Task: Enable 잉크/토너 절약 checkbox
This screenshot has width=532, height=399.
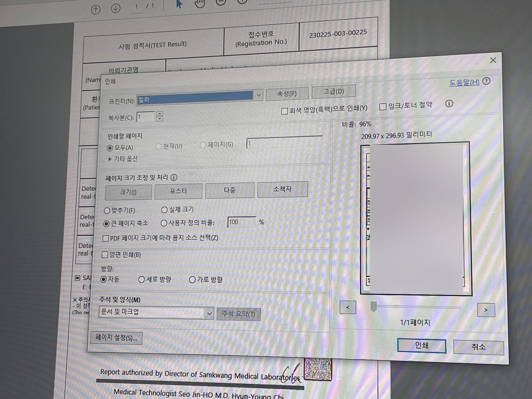Action: click(383, 107)
